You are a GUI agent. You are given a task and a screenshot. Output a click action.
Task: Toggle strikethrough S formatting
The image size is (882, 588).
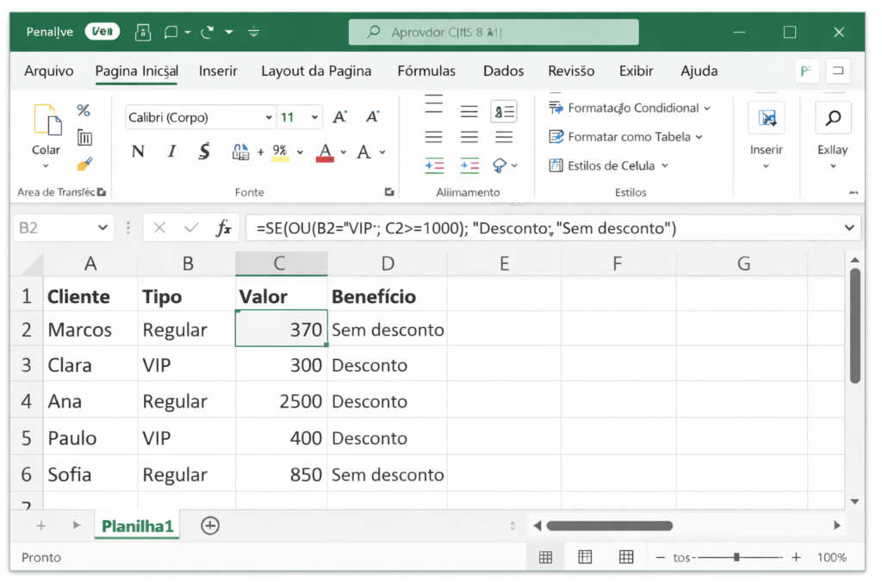coord(204,152)
